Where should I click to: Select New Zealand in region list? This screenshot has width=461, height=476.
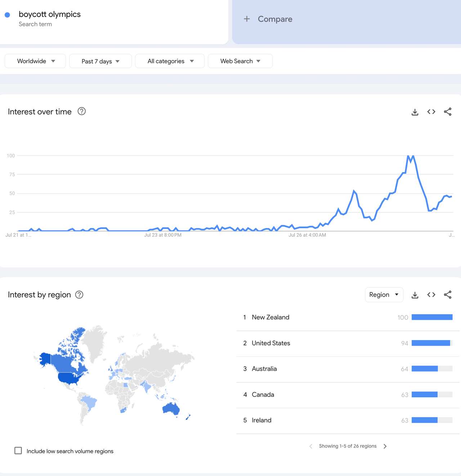(x=270, y=317)
